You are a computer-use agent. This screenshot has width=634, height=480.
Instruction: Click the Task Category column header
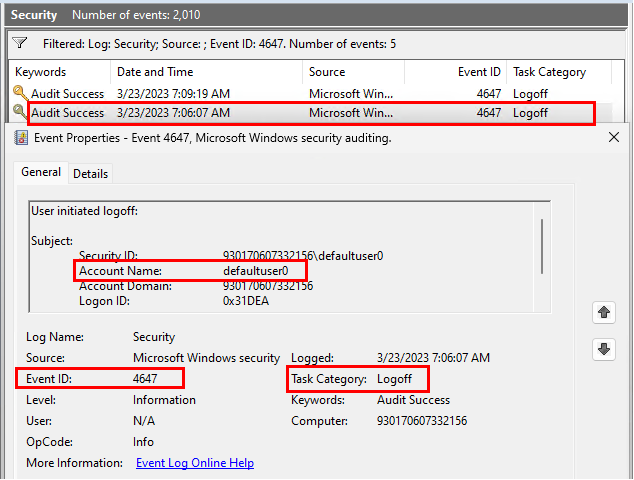pos(549,72)
